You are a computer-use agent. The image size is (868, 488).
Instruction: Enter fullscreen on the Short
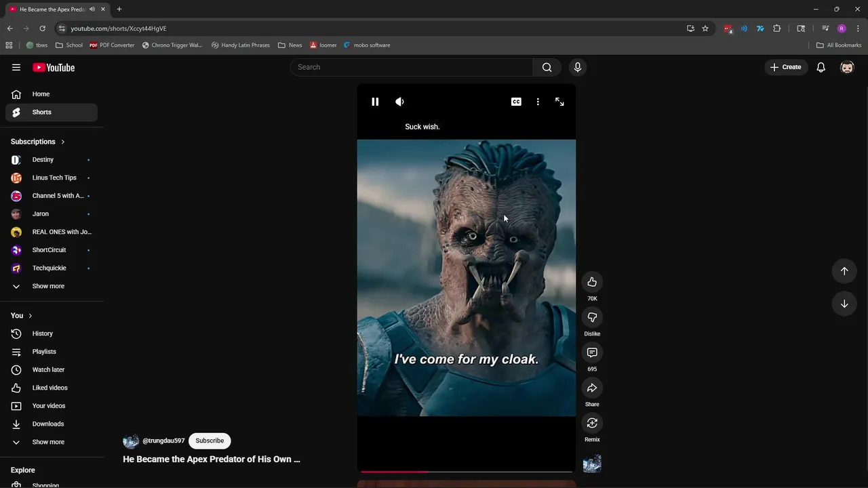559,102
